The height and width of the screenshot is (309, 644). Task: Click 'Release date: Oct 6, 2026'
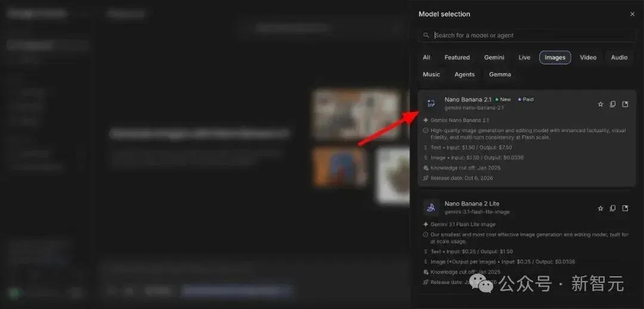462,178
